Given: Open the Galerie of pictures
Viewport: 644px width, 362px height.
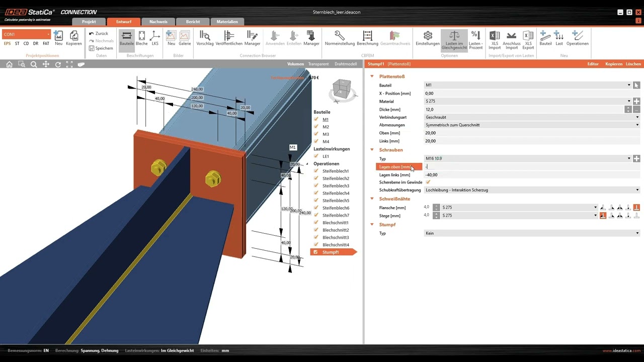Looking at the screenshot, I should 185,38.
